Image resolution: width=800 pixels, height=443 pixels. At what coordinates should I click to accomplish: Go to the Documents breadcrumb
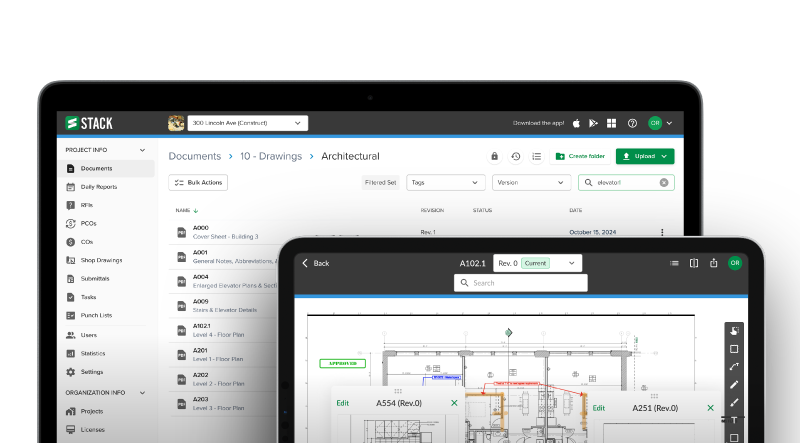click(195, 156)
